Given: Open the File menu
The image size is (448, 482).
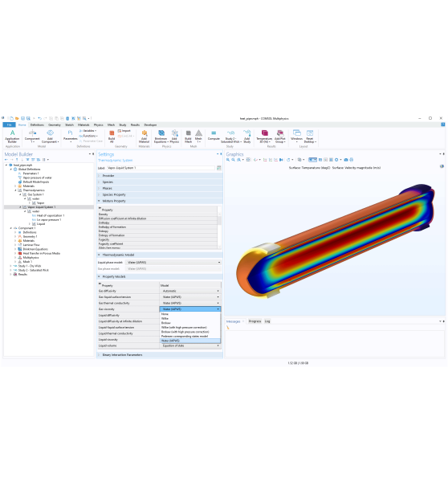Looking at the screenshot, I should click(x=9, y=125).
